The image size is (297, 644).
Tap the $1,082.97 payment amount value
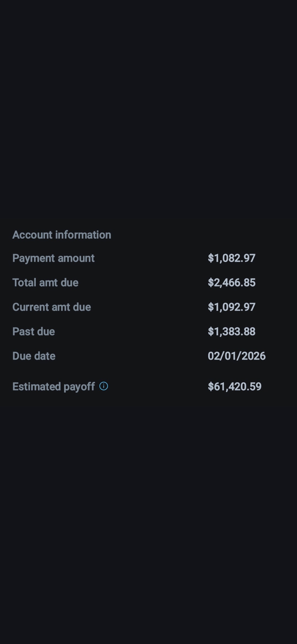pos(232,258)
